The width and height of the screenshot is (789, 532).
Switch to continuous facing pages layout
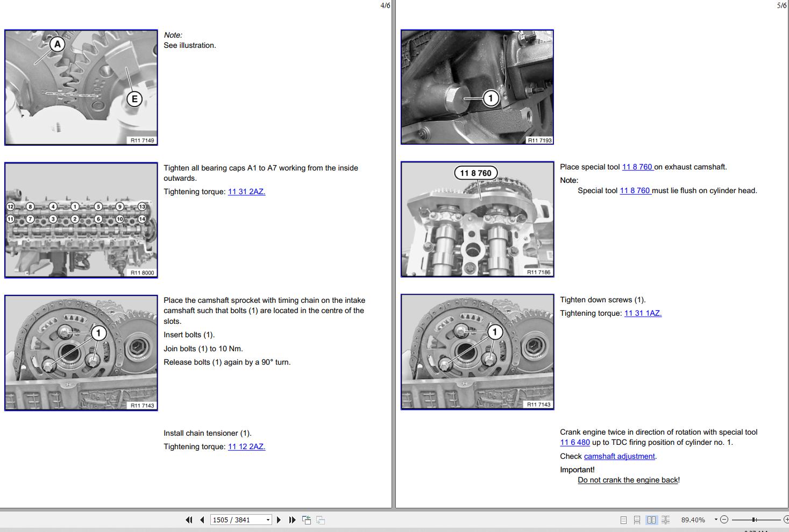click(665, 520)
